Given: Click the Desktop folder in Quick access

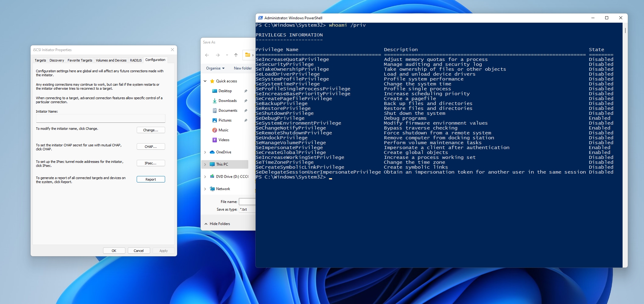Looking at the screenshot, I should click(x=225, y=91).
